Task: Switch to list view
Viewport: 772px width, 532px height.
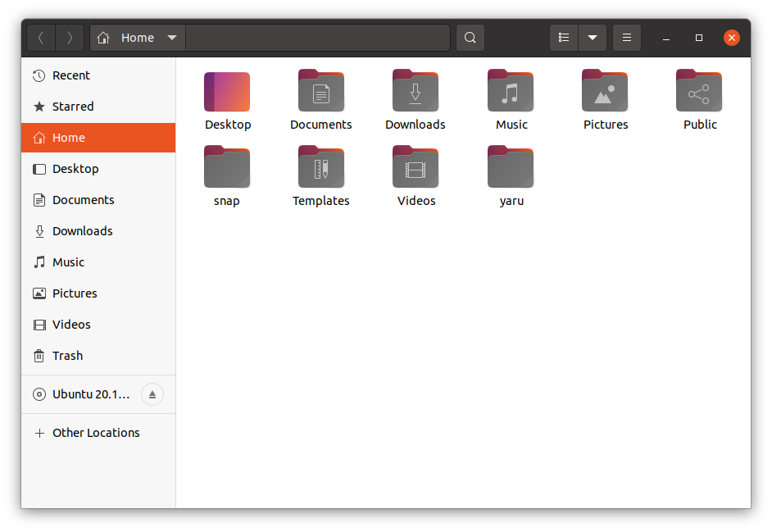Action: point(564,38)
